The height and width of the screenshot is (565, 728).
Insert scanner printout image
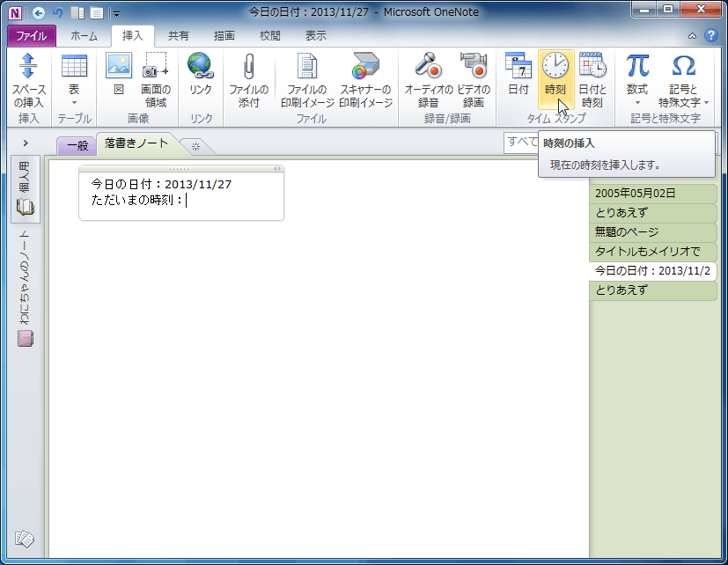click(366, 80)
